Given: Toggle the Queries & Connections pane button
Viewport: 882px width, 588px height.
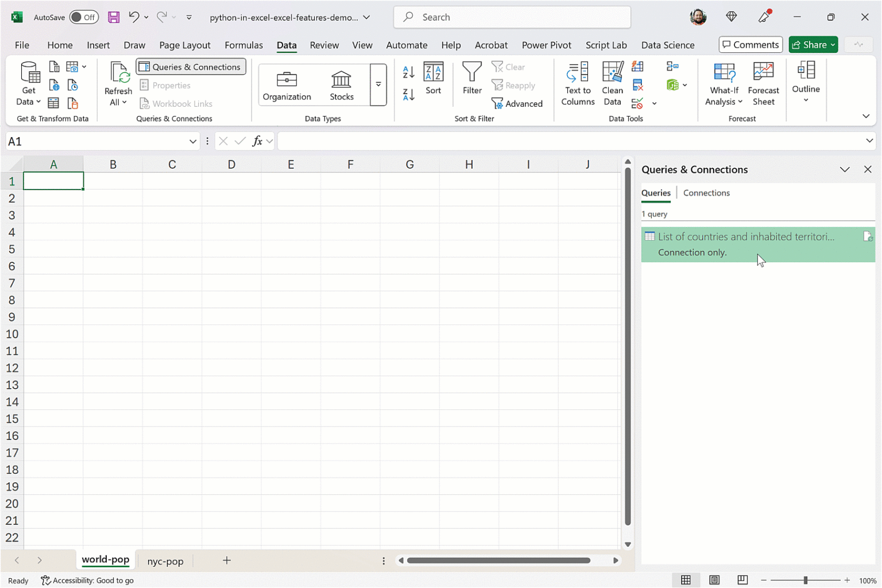Looking at the screenshot, I should tap(191, 67).
